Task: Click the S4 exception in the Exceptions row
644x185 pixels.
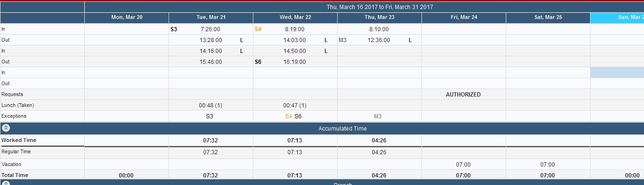Action: 288,116
